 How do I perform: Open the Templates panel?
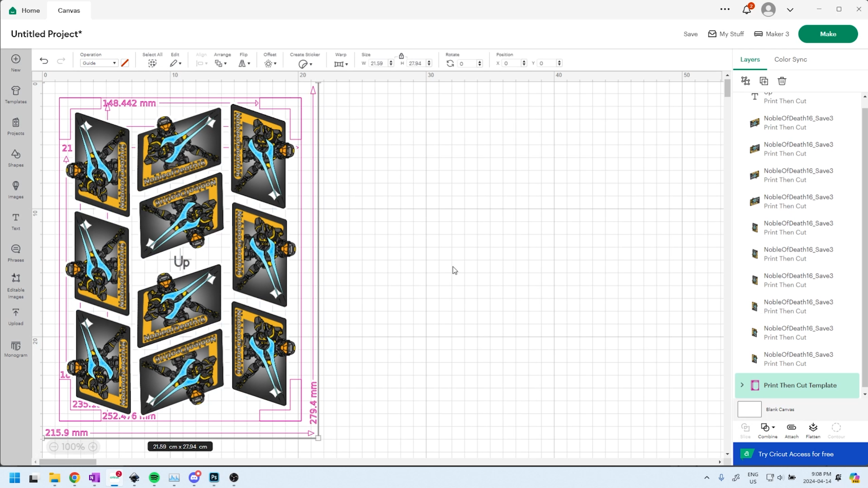pyautogui.click(x=16, y=95)
